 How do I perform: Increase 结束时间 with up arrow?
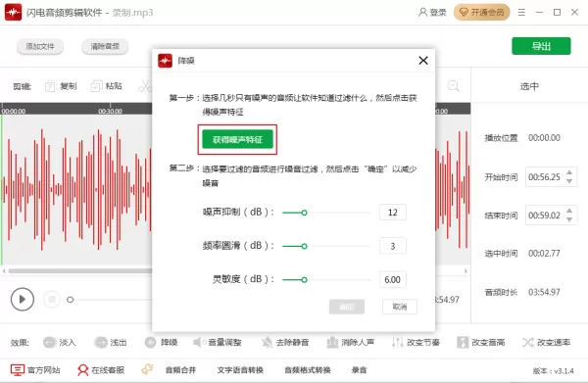pyautogui.click(x=569, y=211)
